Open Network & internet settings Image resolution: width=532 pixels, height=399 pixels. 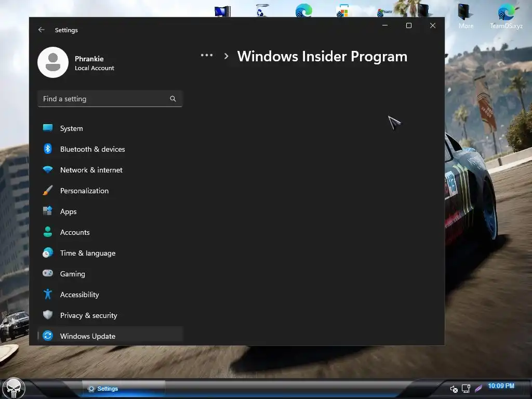coord(110,170)
